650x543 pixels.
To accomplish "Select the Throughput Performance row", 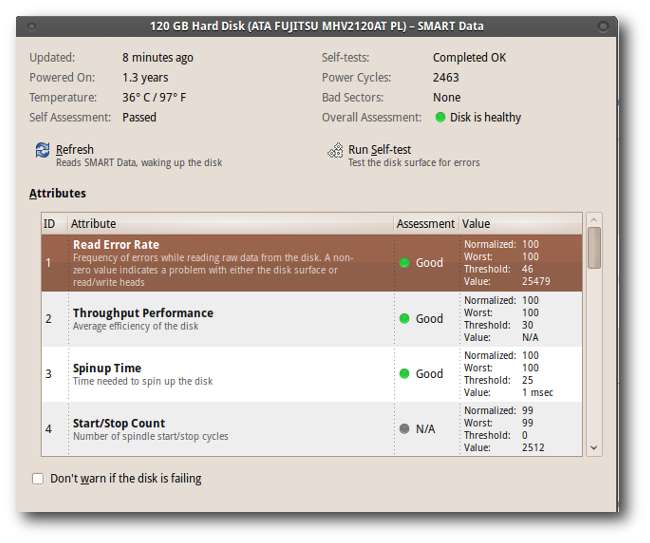I will (x=312, y=319).
